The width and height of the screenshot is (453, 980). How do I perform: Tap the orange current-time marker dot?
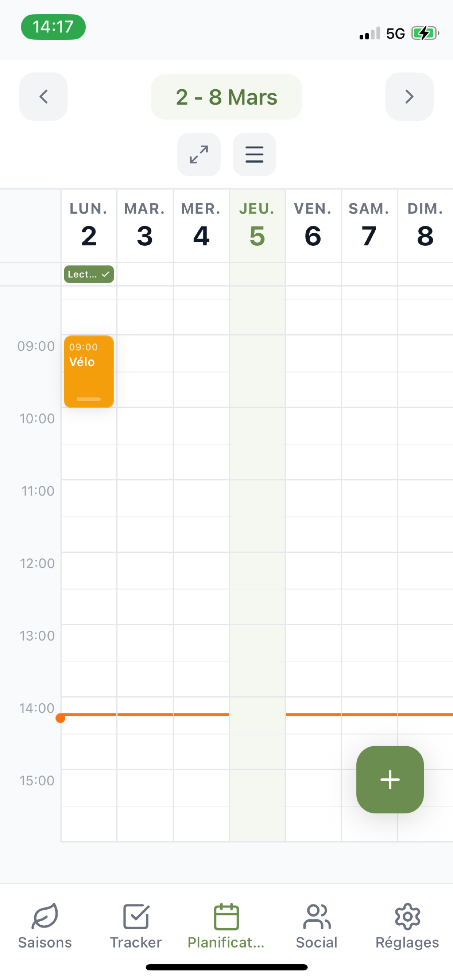[x=60, y=718]
